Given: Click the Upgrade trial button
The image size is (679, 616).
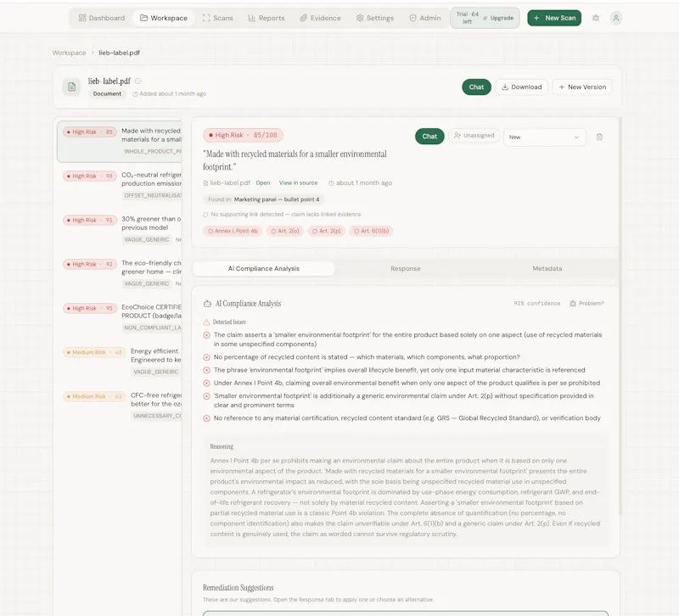Looking at the screenshot, I should pyautogui.click(x=498, y=18).
